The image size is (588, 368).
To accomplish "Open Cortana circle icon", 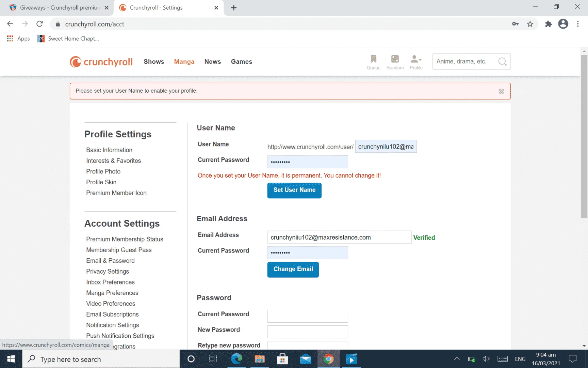I will pyautogui.click(x=191, y=359).
